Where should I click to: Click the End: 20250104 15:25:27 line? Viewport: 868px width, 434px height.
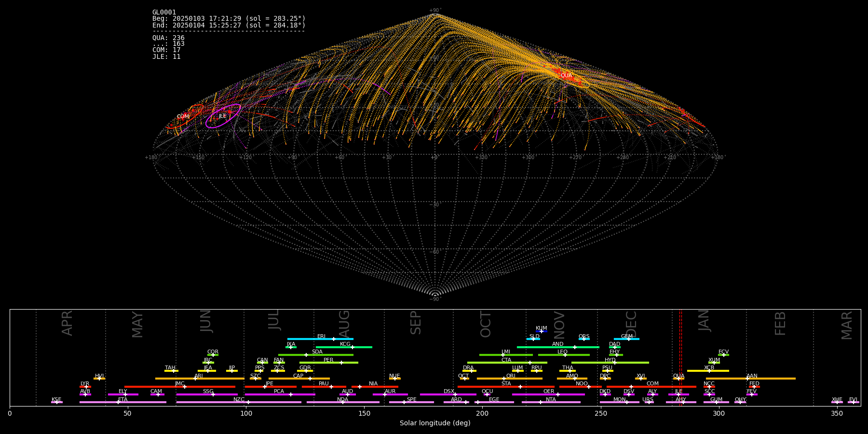click(x=229, y=26)
